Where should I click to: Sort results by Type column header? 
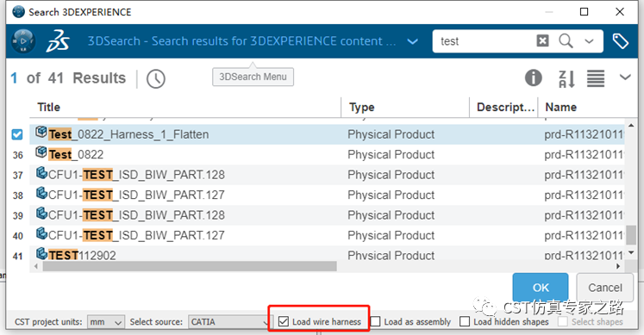[362, 108]
